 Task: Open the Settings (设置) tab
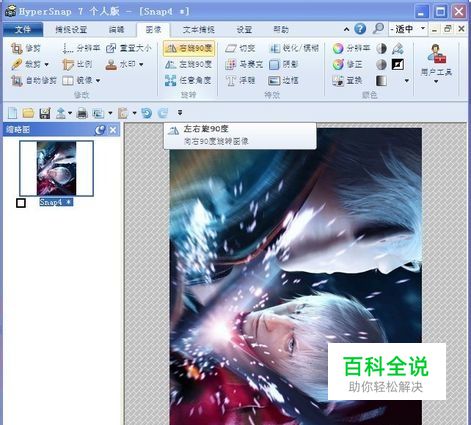(x=244, y=29)
